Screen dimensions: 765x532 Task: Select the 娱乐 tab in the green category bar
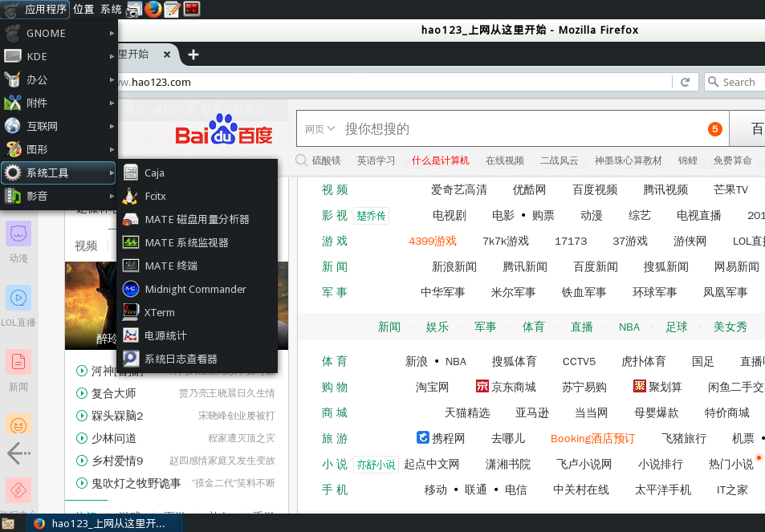click(x=437, y=327)
